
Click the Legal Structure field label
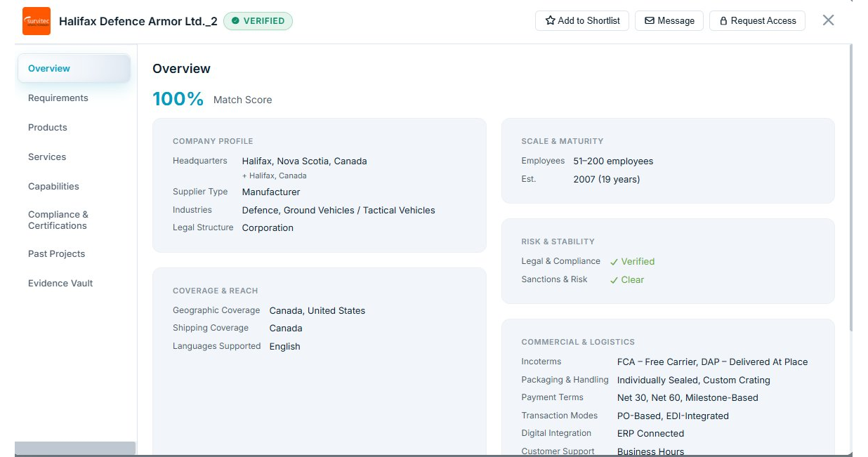203,227
